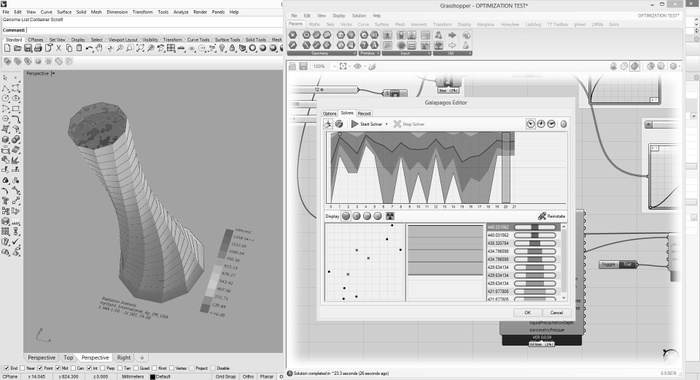Click the Print icon in Rhino toolbar
This screenshot has height=380, width=700.
click(x=38, y=48)
